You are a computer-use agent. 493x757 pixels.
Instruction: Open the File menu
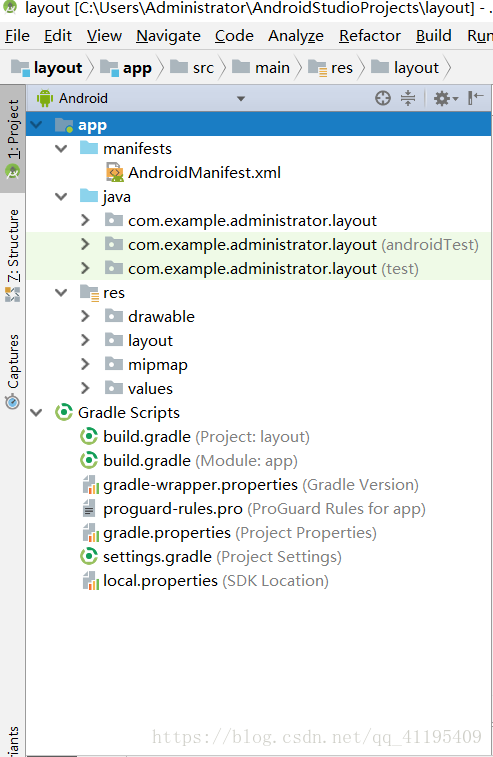[x=17, y=36]
